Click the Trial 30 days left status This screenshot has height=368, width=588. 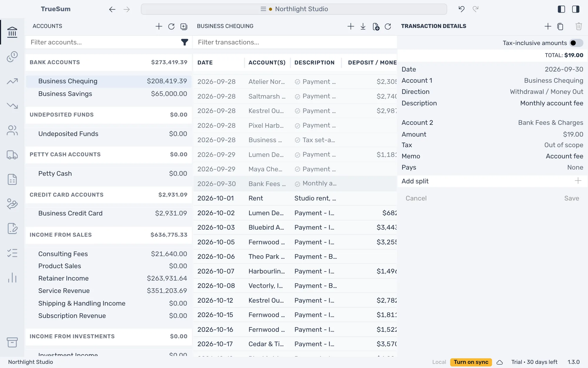534,362
